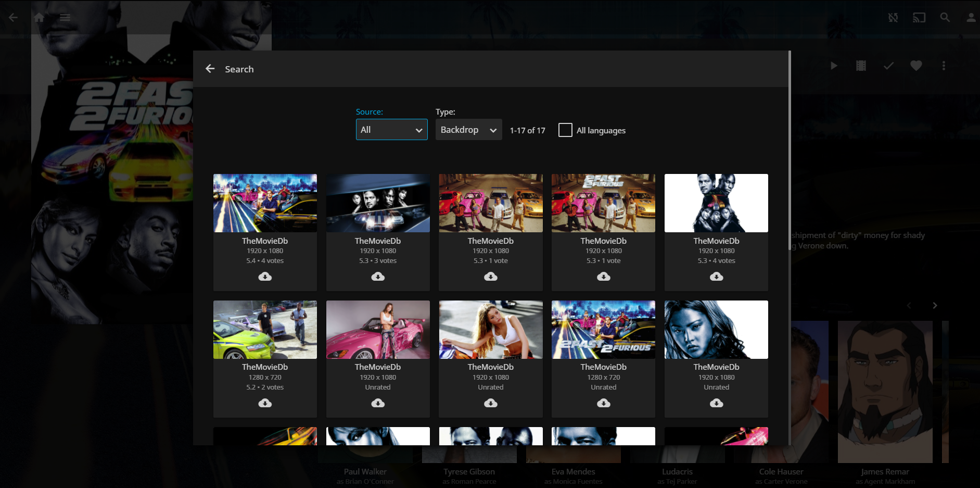Click the 'All languages' label text
980x488 pixels.
[601, 131]
